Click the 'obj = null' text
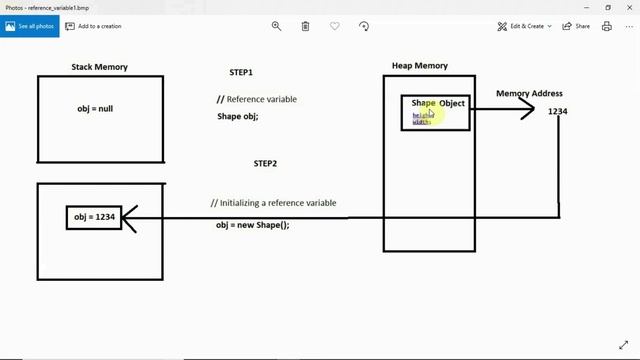The height and width of the screenshot is (360, 640). 95,109
